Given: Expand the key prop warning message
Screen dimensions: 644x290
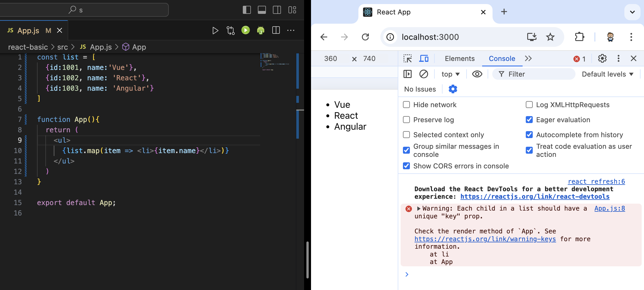Looking at the screenshot, I should click(419, 209).
